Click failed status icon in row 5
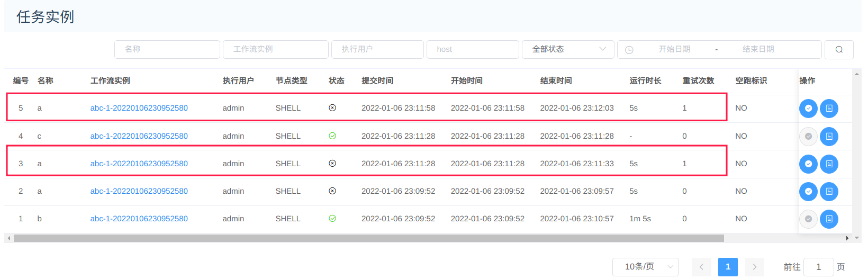This screenshot has height=279, width=868. tap(332, 108)
